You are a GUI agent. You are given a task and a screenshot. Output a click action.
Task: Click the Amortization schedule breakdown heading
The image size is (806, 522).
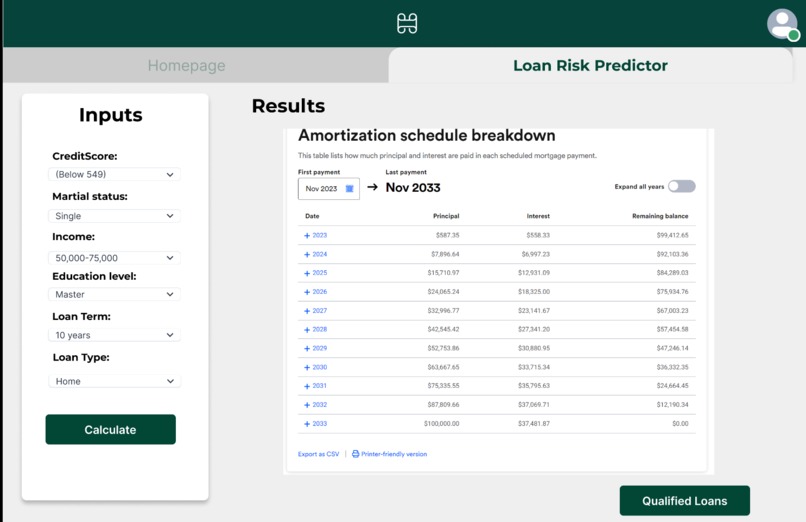pos(427,136)
